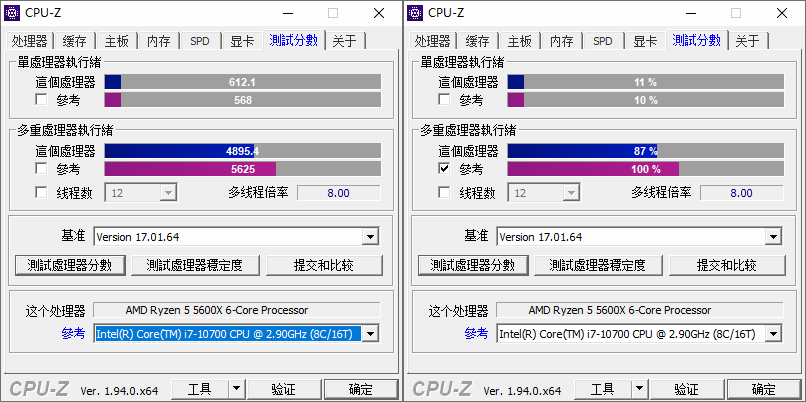Click reference bar showing 100 %
This screenshot has height=402, width=806.
[x=646, y=169]
